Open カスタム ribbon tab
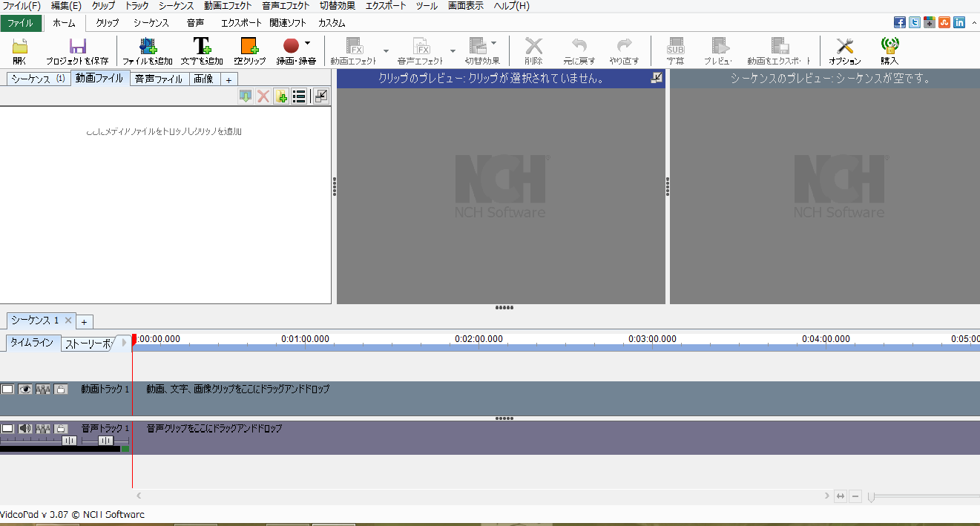The height and width of the screenshot is (526, 980). [x=332, y=23]
